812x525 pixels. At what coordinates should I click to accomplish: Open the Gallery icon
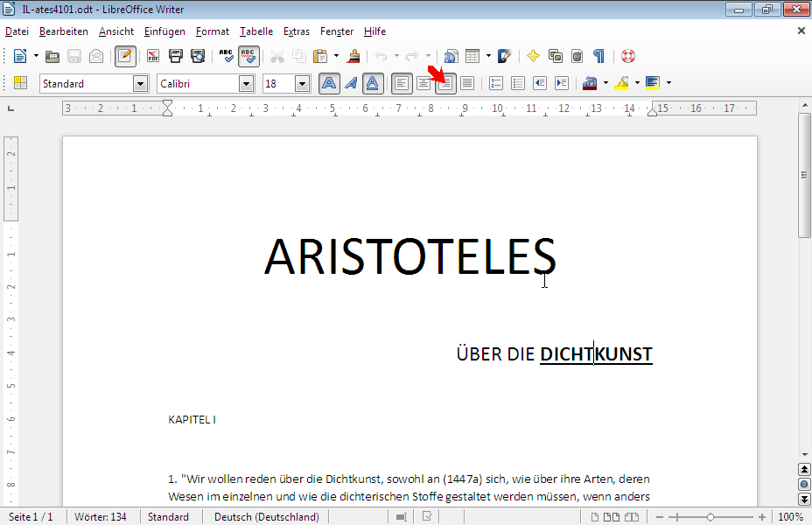(555, 56)
